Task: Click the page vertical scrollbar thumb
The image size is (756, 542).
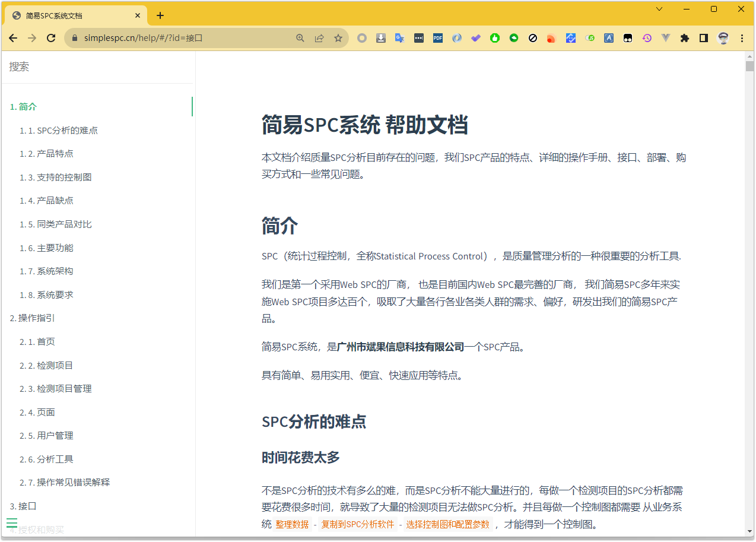Action: coord(749,66)
